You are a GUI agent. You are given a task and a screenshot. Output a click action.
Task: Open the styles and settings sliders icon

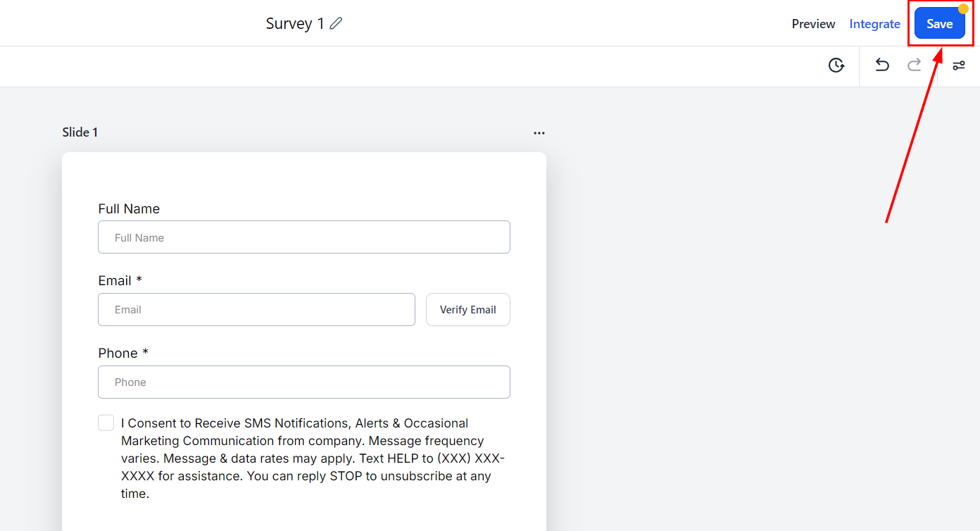959,65
